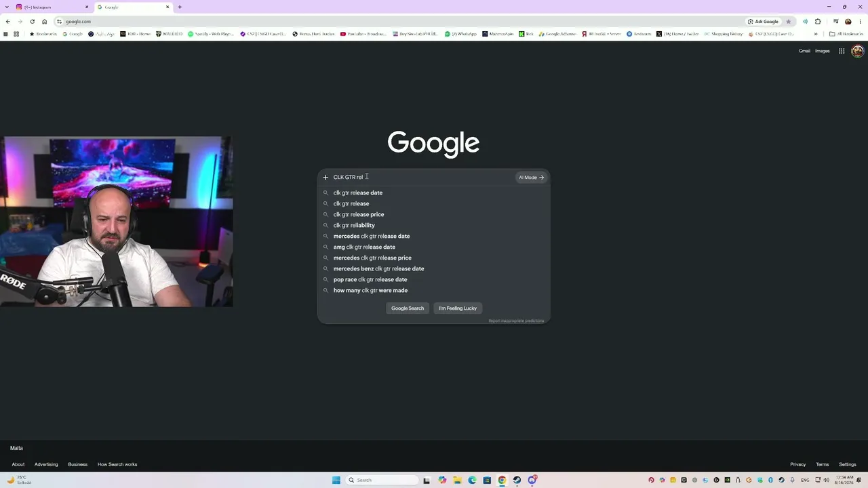This screenshot has height=488, width=868.
Task: Select suggestion 'mercedes benz clk gtr release date'
Action: (434, 269)
